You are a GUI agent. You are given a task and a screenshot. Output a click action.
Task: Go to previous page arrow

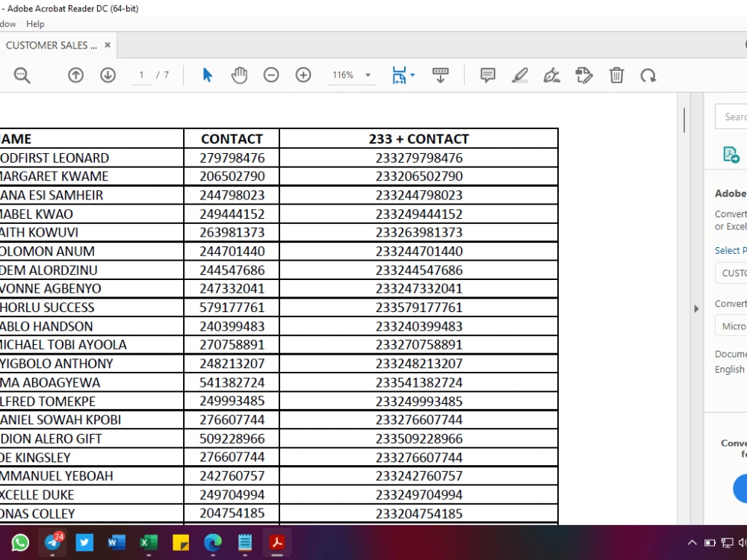click(75, 75)
